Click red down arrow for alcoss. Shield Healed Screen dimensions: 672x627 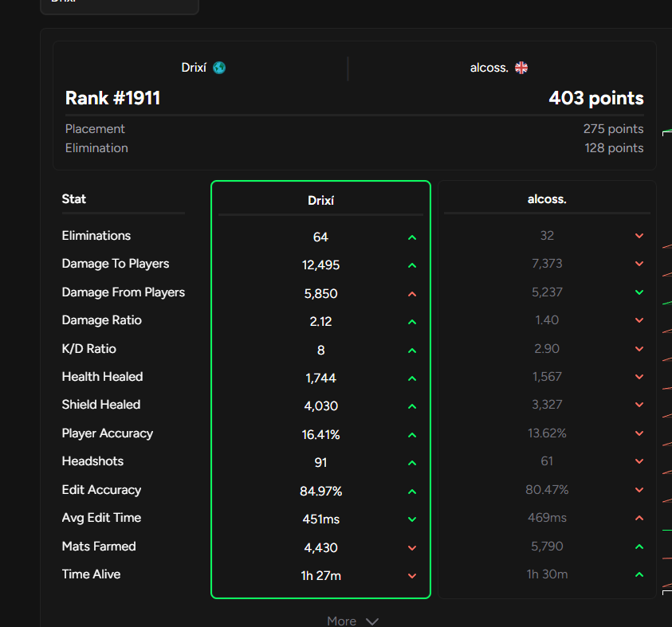(x=639, y=405)
